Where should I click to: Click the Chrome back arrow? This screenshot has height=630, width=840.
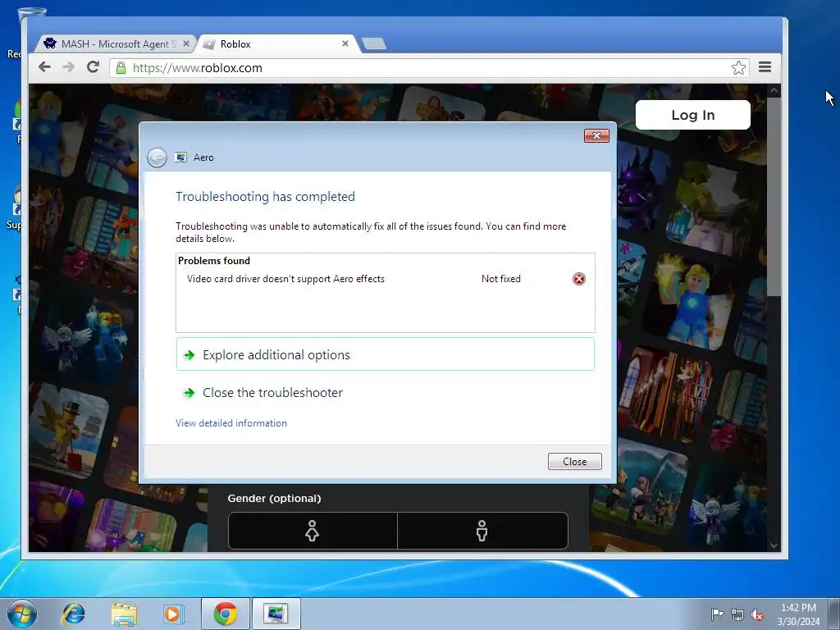(44, 67)
